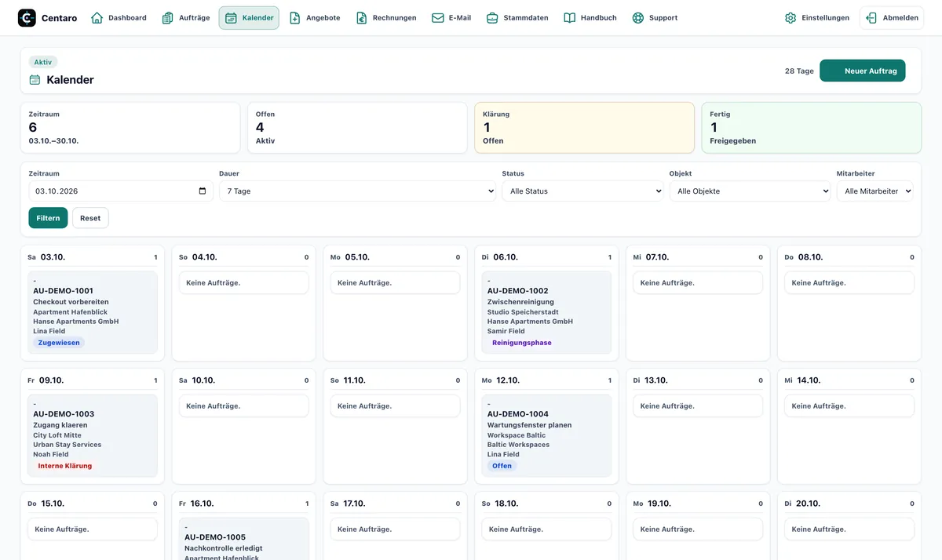The width and height of the screenshot is (942, 560).
Task: Click the Reinigungsphase status badge
Action: click(522, 343)
